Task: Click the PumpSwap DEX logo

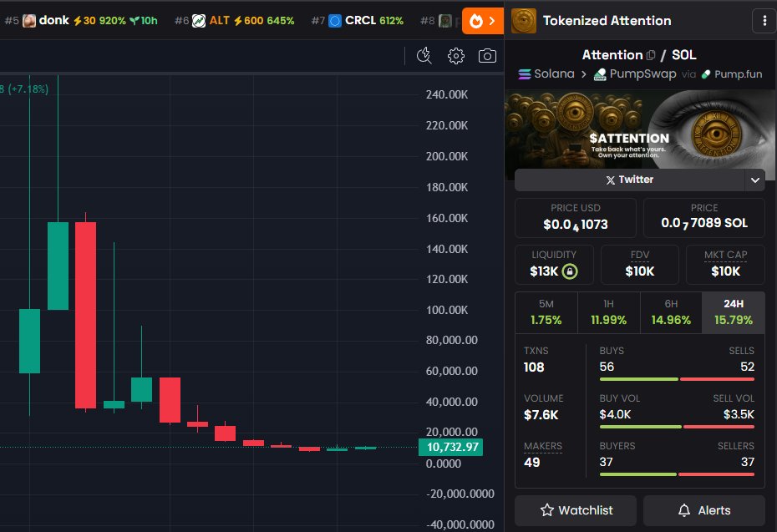Action: tap(600, 74)
